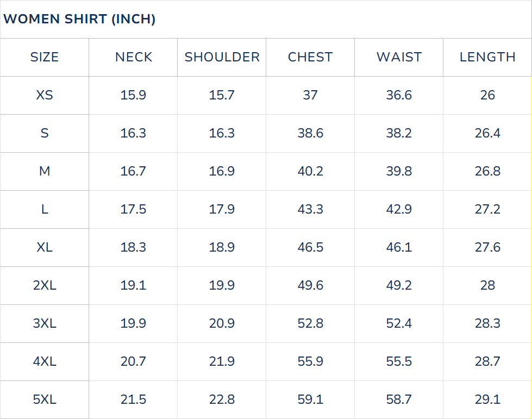Select the 5XL size row label
This screenshot has width=532, height=419.
pos(45,399)
